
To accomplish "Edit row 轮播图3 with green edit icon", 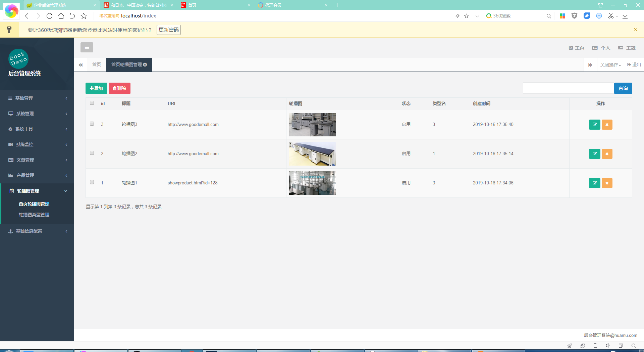I will click(x=595, y=125).
